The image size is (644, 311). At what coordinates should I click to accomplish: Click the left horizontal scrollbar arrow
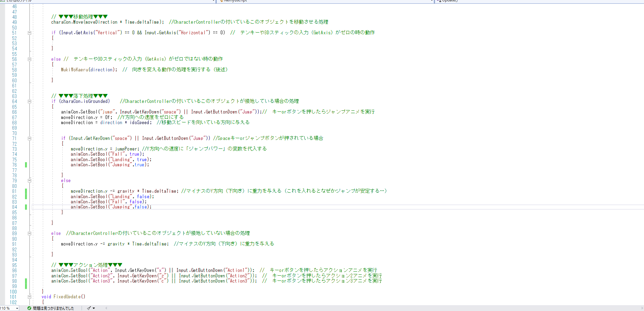tap(106, 308)
